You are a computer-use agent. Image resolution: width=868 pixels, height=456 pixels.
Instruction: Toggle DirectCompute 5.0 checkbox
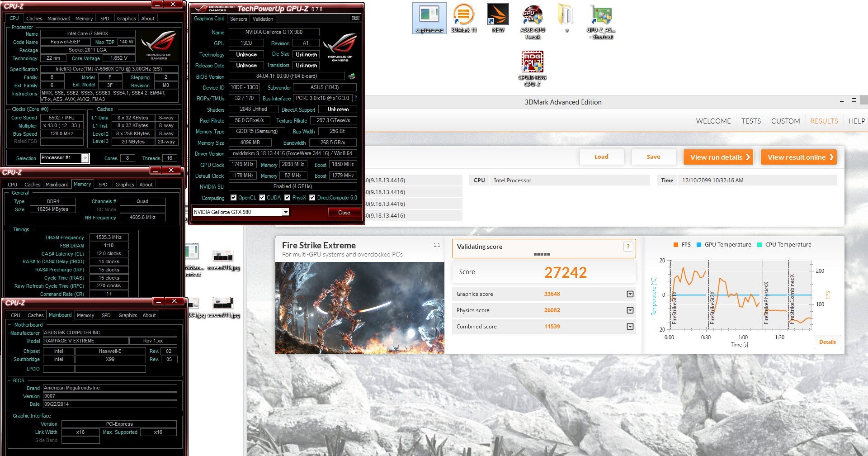312,198
